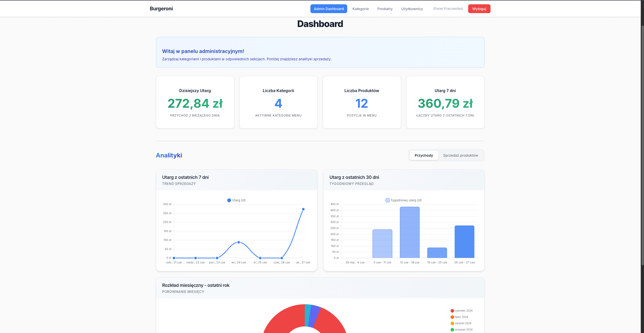
Task: Click the page vertical scrollbar
Action: pos(642,145)
